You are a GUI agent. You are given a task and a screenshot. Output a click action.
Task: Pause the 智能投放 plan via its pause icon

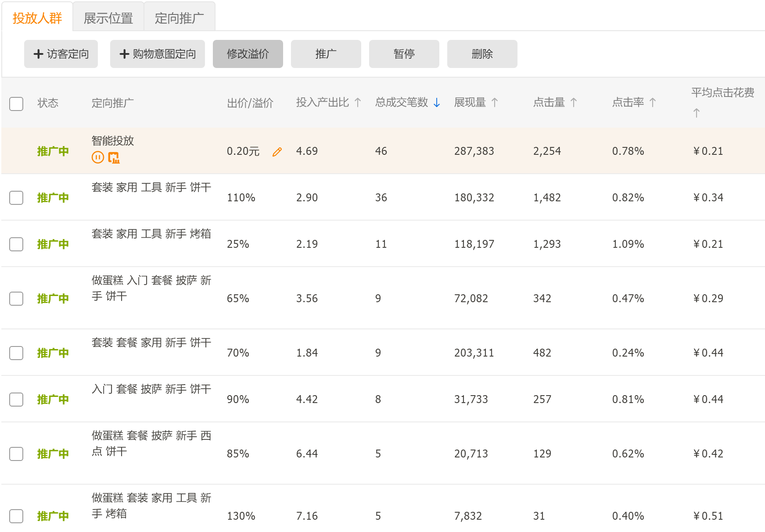coord(97,157)
